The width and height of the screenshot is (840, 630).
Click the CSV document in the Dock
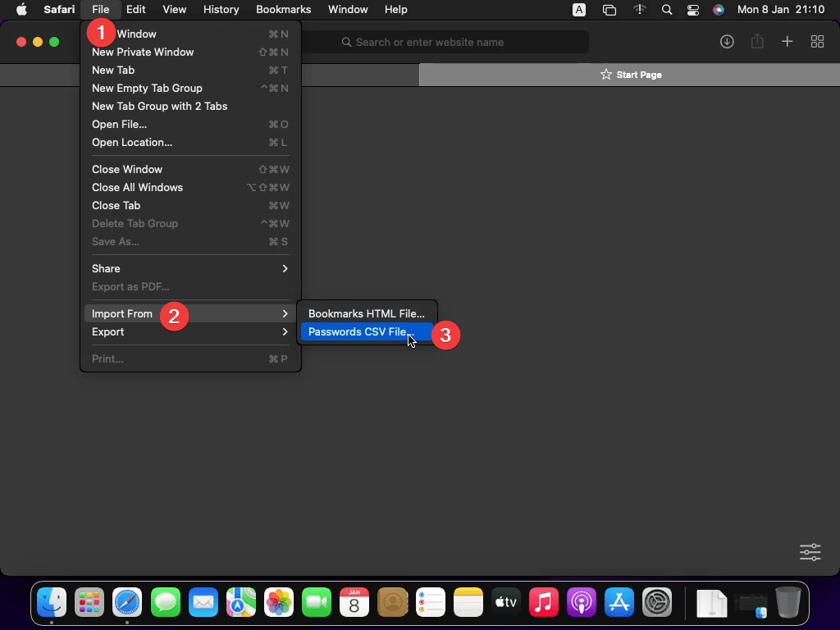coord(711,603)
